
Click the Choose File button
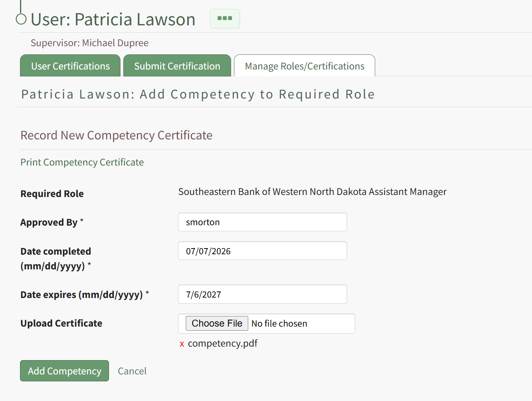click(x=217, y=323)
